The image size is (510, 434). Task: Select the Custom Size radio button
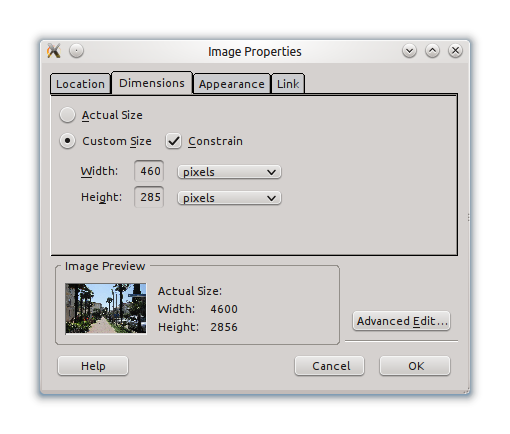click(x=67, y=141)
